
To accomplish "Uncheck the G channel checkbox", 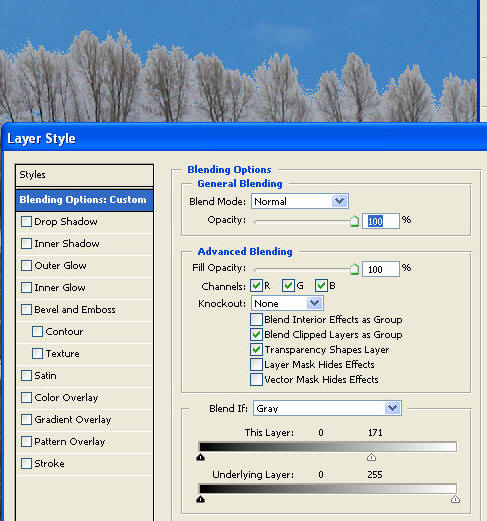I will 288,286.
